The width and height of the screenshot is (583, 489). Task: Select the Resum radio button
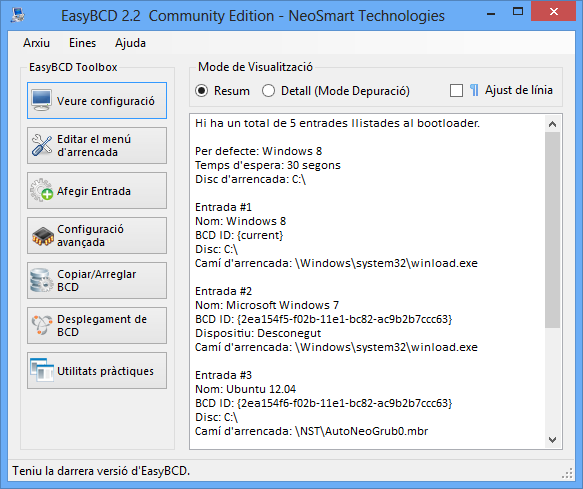point(202,91)
